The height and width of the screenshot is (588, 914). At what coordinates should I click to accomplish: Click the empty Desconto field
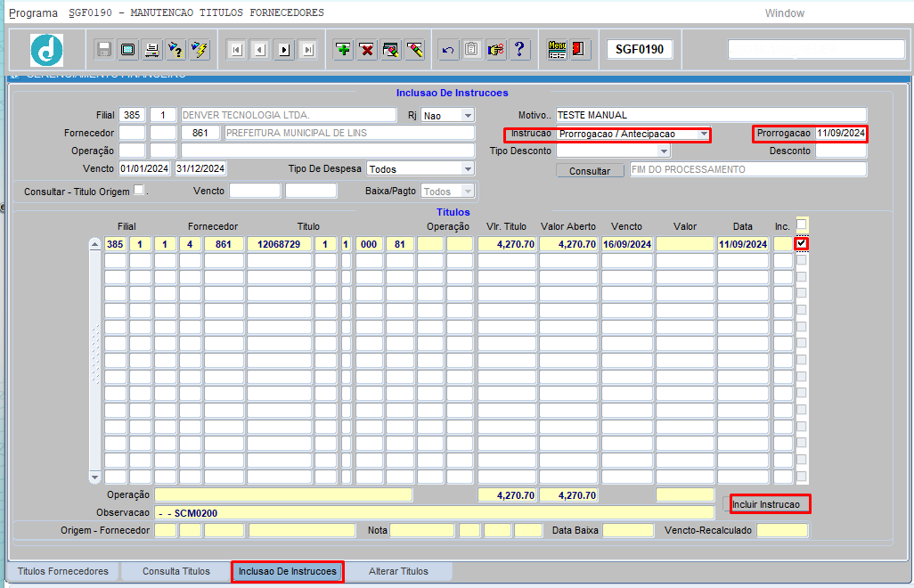841,151
